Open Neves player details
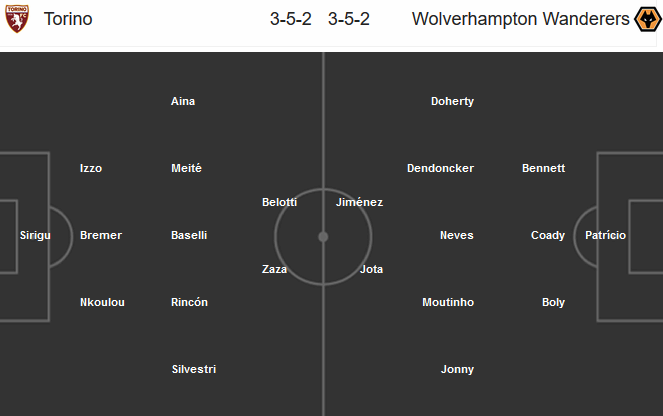This screenshot has width=663, height=416. pos(456,235)
